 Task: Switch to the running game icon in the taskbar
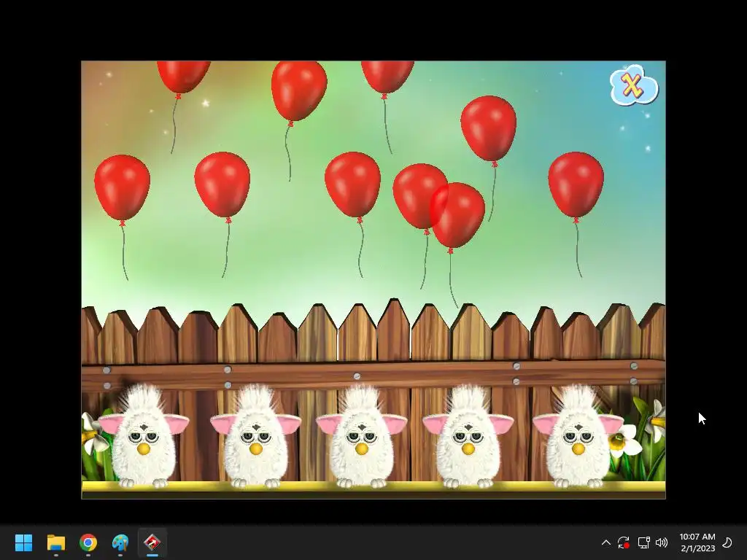[x=152, y=542]
